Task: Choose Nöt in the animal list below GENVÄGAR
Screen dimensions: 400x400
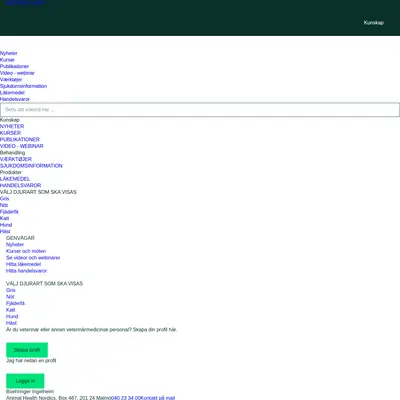Action: coord(10,297)
